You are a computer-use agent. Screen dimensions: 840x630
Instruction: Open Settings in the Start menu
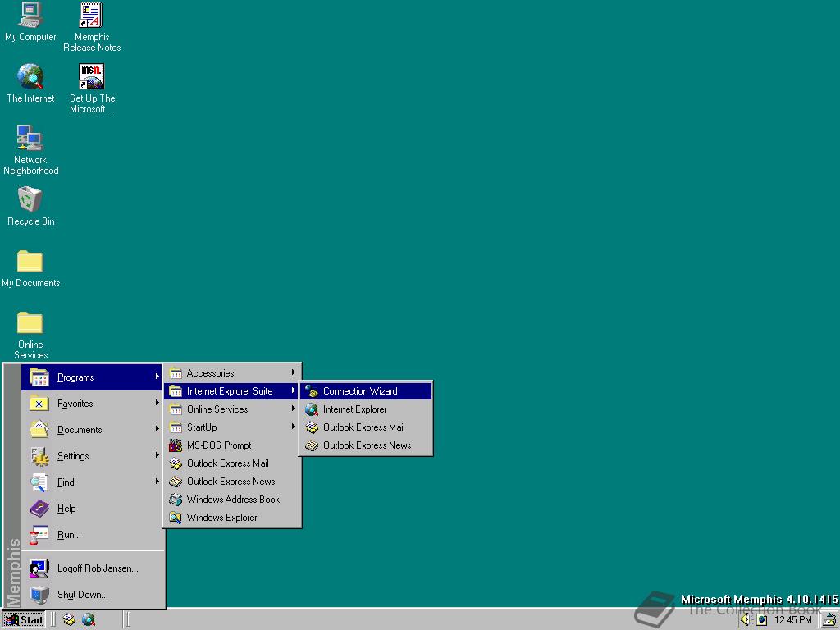click(93, 456)
